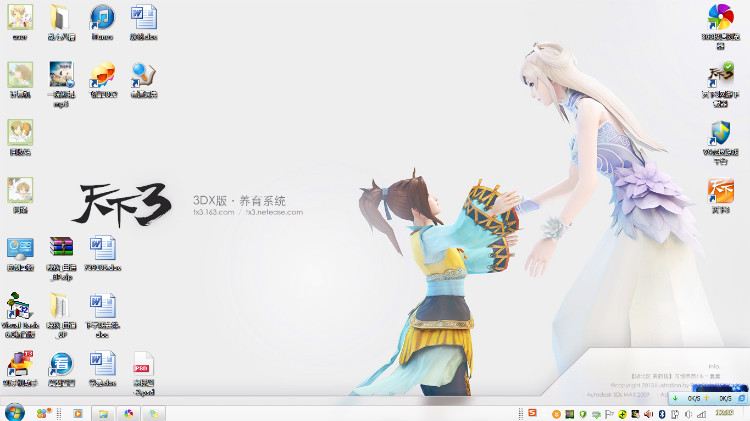
Task: Launch the blue-and-yellow shield shortcut
Action: 720,142
